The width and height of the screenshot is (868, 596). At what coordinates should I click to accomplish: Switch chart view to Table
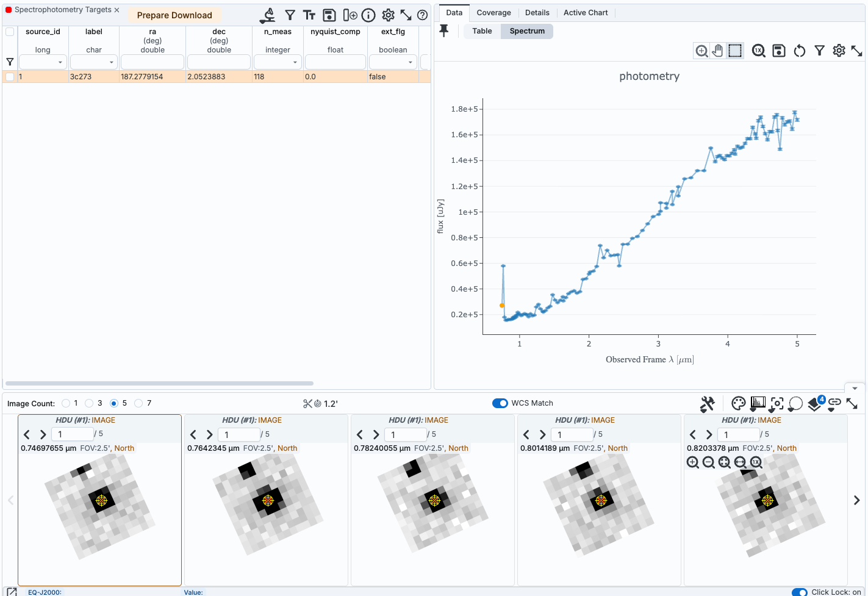(x=482, y=31)
